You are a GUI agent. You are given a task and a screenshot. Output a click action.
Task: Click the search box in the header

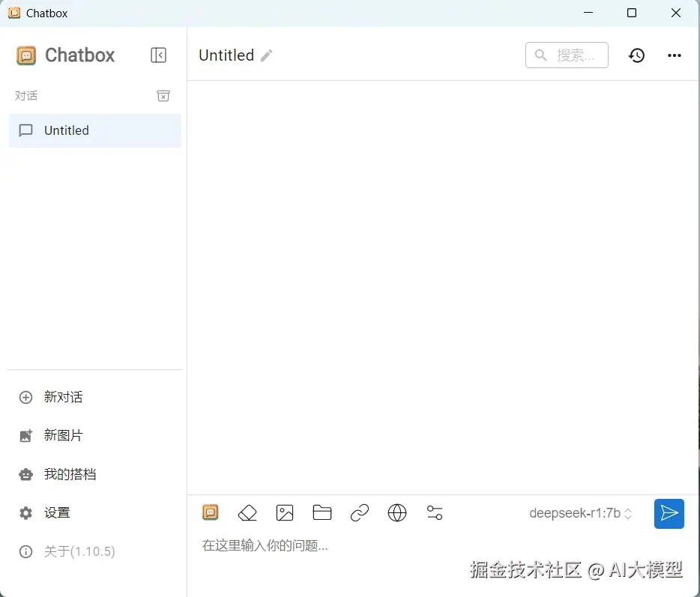pyautogui.click(x=567, y=55)
